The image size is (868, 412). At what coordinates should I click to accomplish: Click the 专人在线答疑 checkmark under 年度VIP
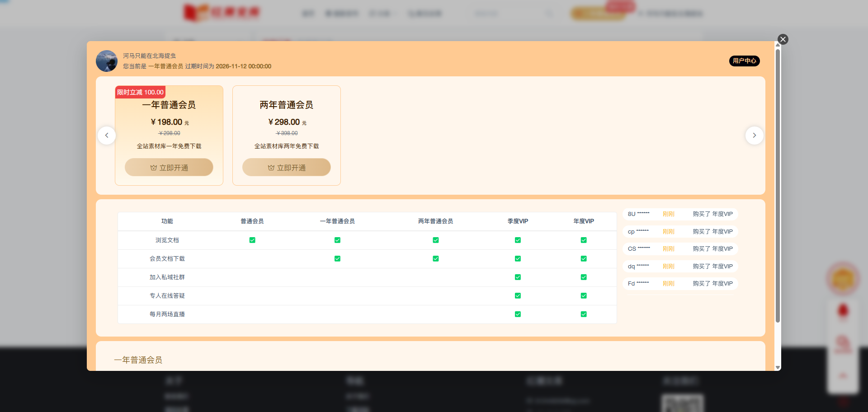[x=584, y=296]
